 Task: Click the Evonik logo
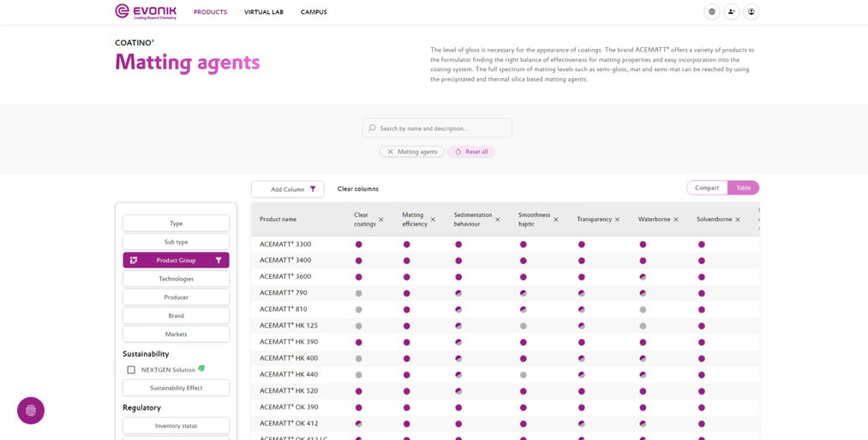point(146,11)
